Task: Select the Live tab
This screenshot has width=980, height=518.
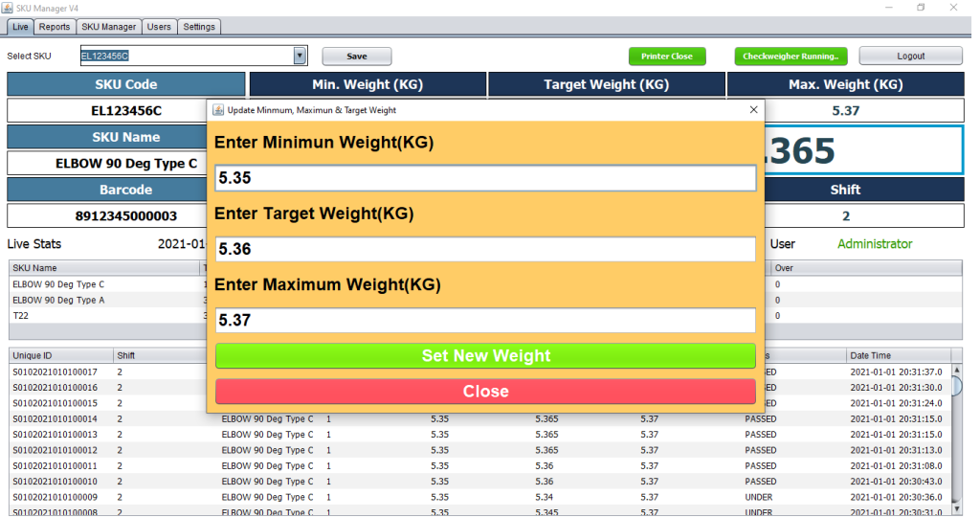Action: [20, 27]
